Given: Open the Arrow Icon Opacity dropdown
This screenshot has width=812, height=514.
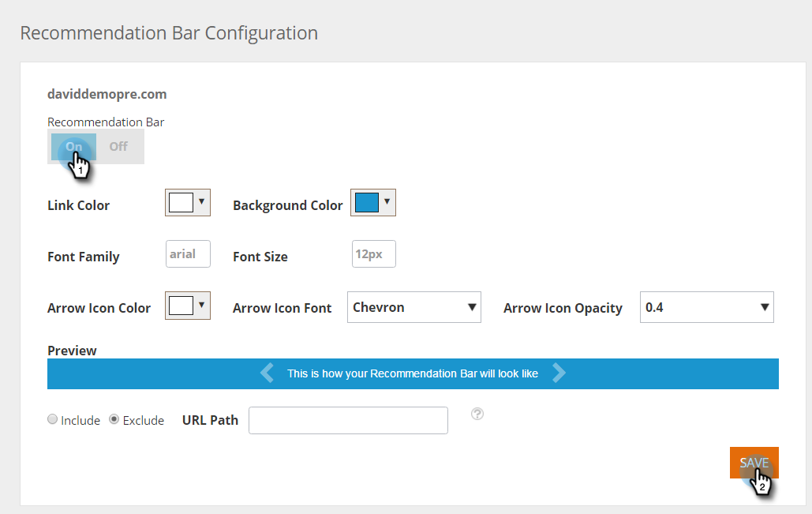Looking at the screenshot, I should 707,308.
